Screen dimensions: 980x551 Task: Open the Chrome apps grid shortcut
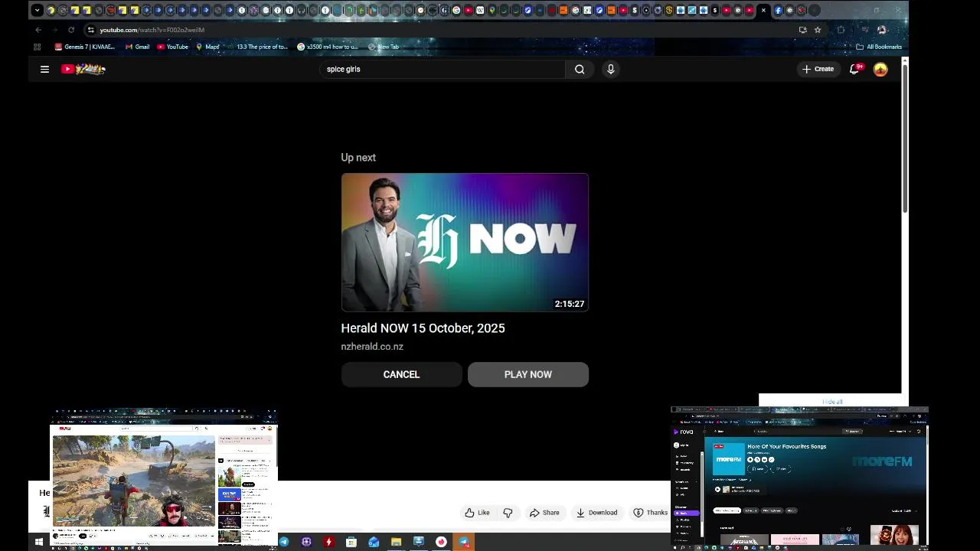[37, 47]
